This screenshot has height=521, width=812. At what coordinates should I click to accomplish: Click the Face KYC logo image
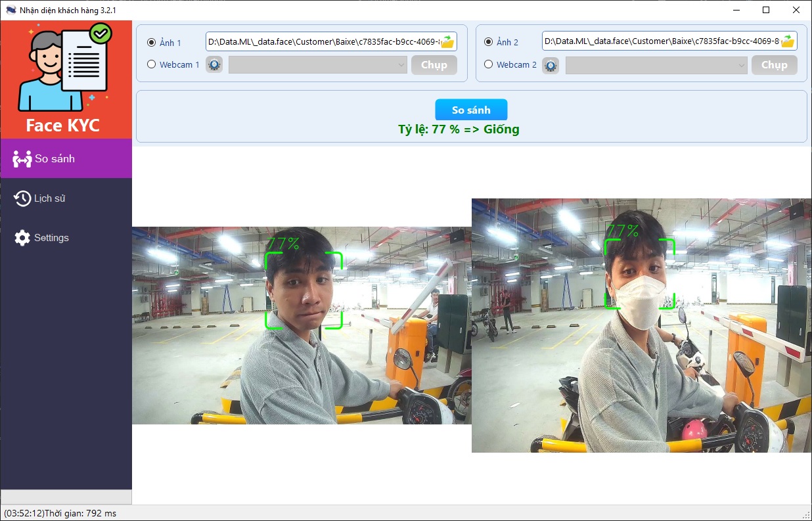tap(66, 69)
